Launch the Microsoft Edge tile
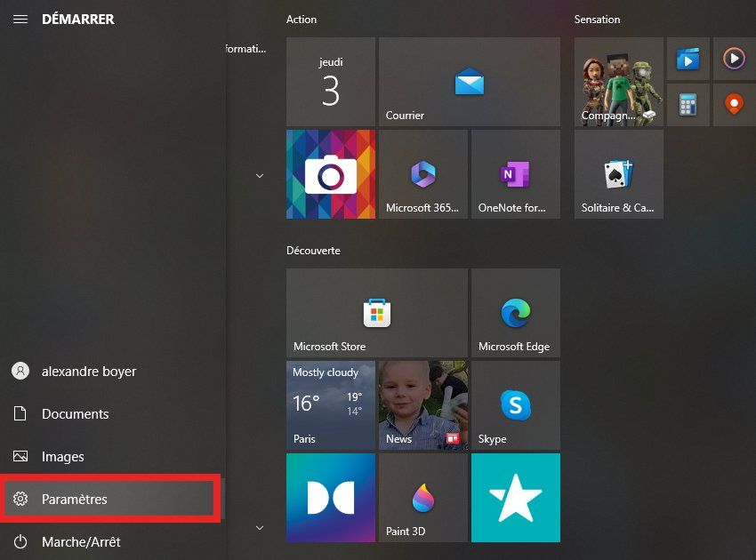This screenshot has width=756, height=560. coord(516,313)
